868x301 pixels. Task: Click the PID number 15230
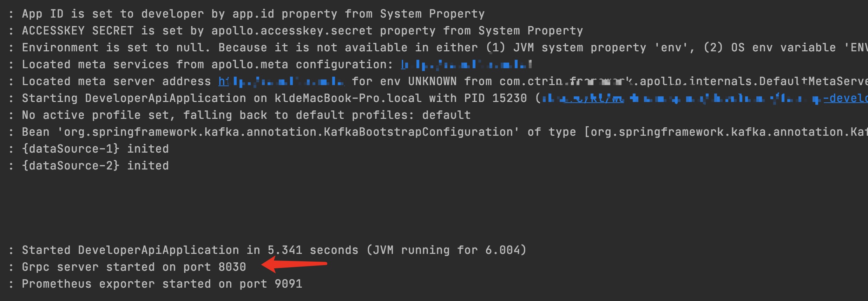click(509, 98)
